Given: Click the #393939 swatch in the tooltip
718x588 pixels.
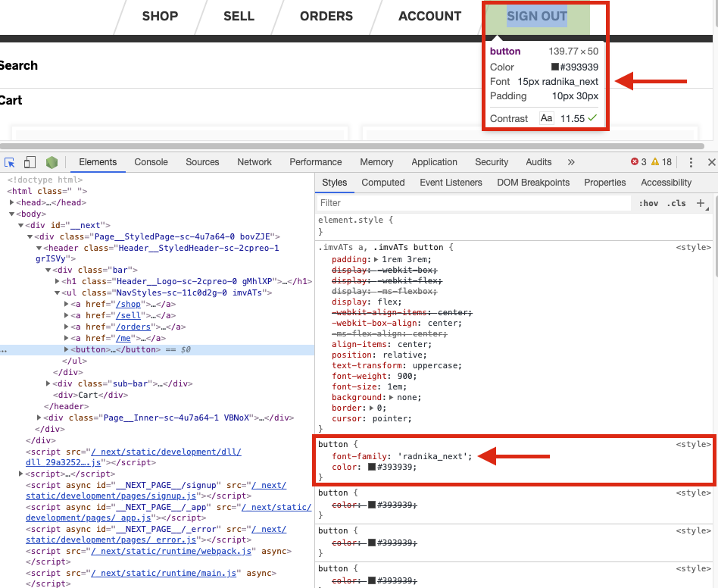Looking at the screenshot, I should 555,67.
